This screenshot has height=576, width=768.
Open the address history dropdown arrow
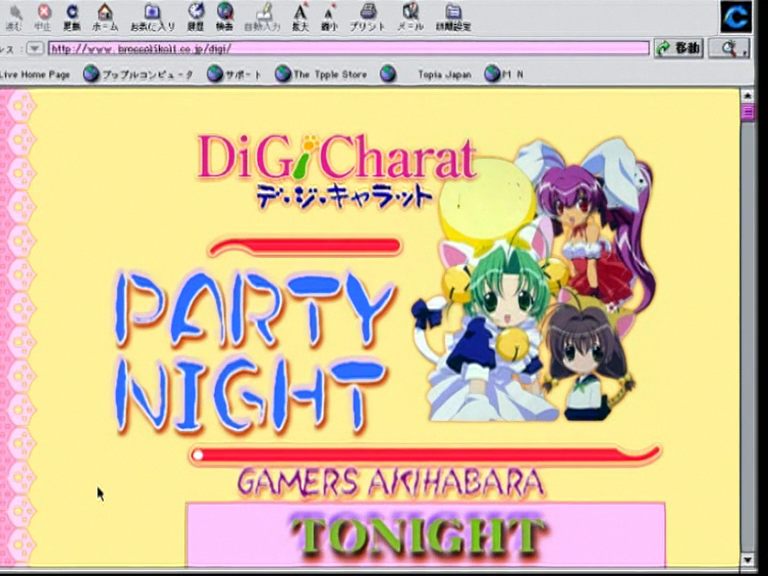(34, 48)
